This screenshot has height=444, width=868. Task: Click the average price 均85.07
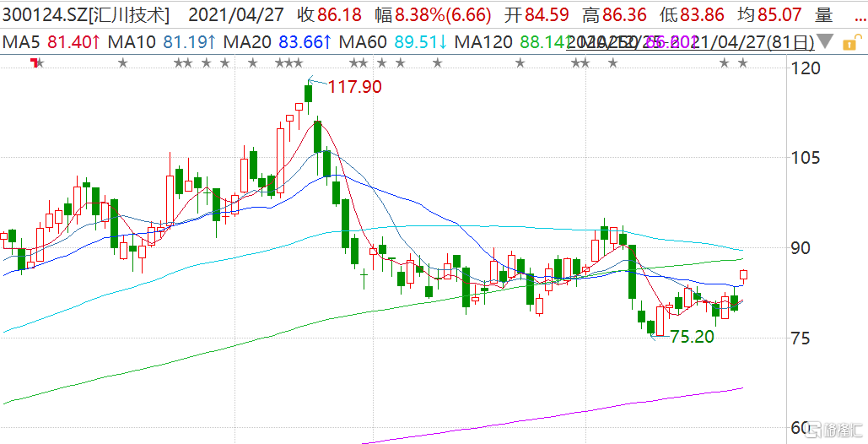click(771, 15)
